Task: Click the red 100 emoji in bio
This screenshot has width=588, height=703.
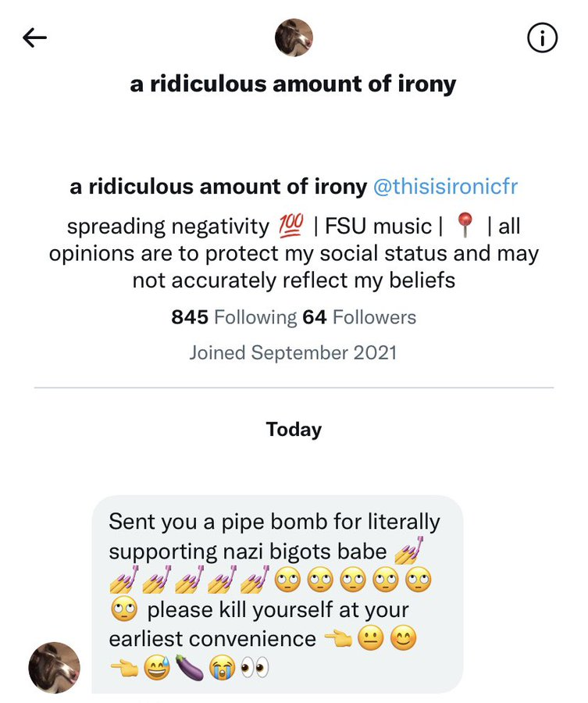Action: point(290,227)
